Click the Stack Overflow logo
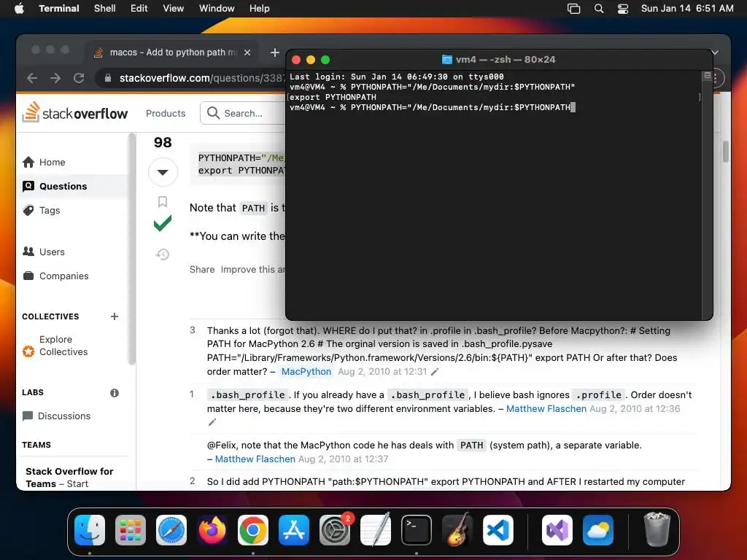The image size is (747, 560). click(75, 113)
